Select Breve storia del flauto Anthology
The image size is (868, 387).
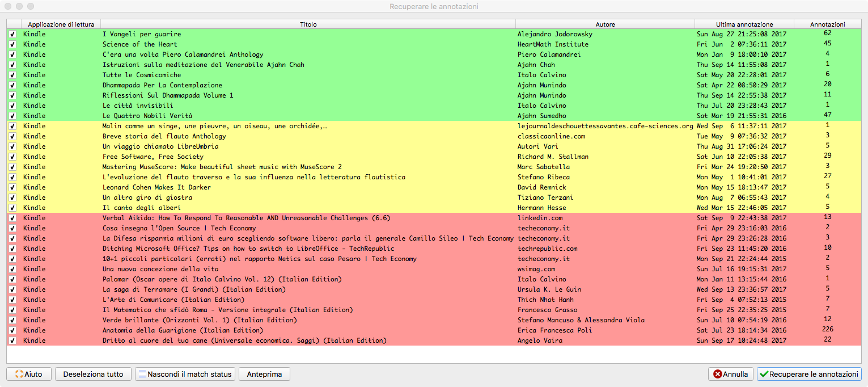[x=164, y=136]
